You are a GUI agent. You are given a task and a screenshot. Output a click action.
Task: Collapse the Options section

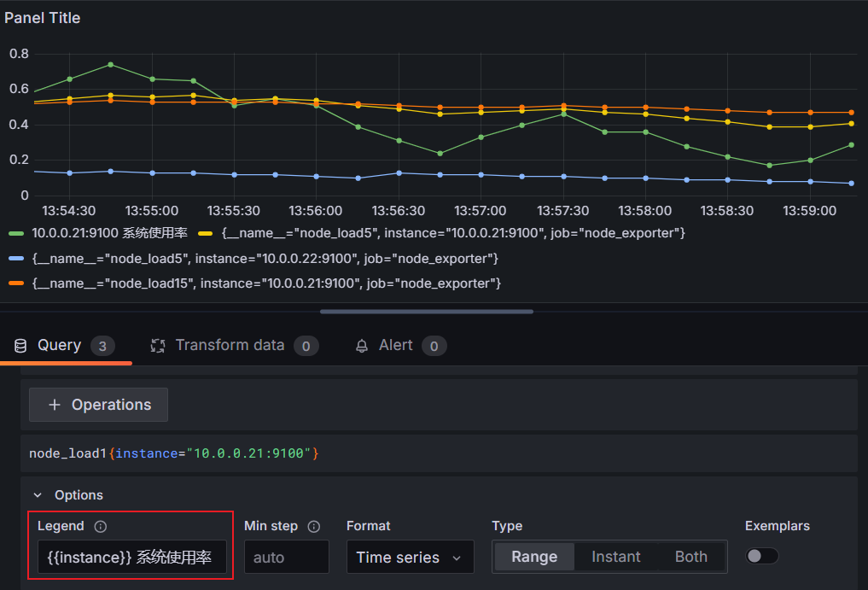point(37,495)
